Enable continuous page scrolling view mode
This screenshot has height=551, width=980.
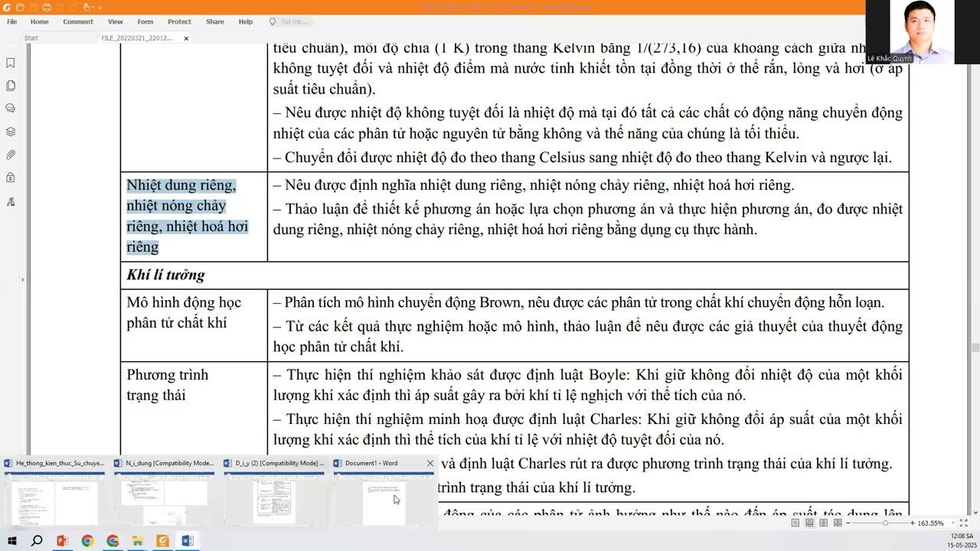point(809,523)
